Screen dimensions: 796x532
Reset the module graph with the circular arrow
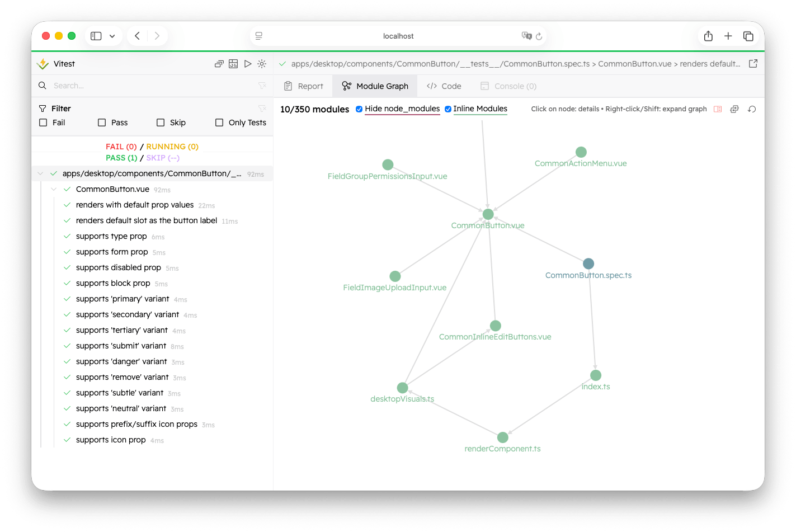[752, 109]
